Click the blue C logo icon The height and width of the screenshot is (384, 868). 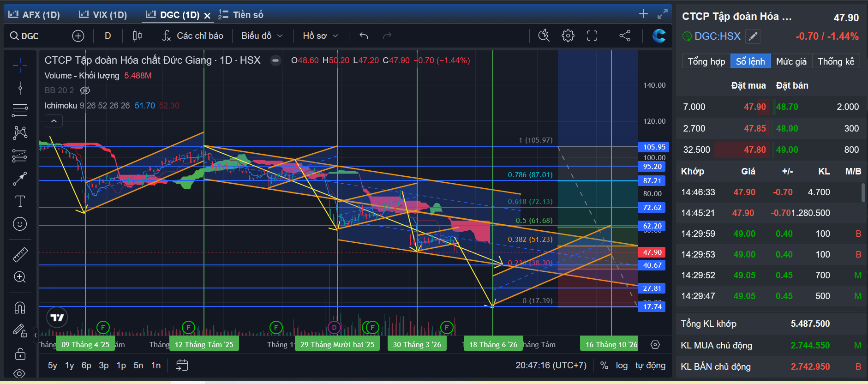[x=659, y=36]
